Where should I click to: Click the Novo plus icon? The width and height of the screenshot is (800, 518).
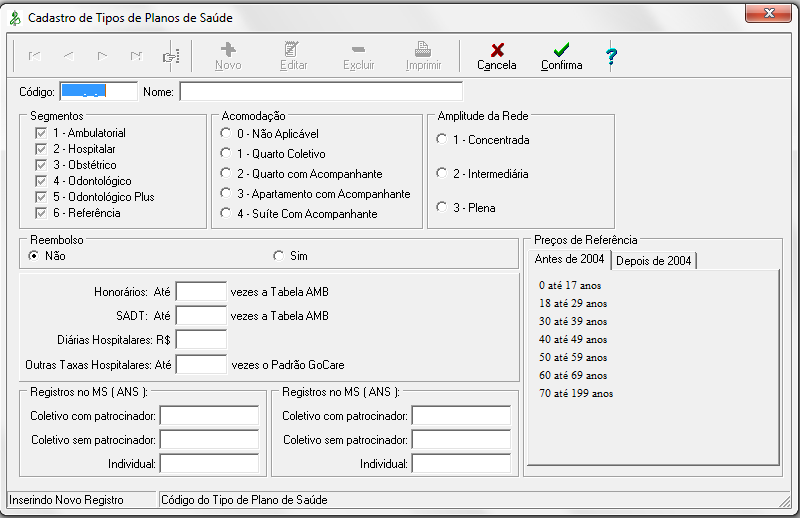(228, 50)
